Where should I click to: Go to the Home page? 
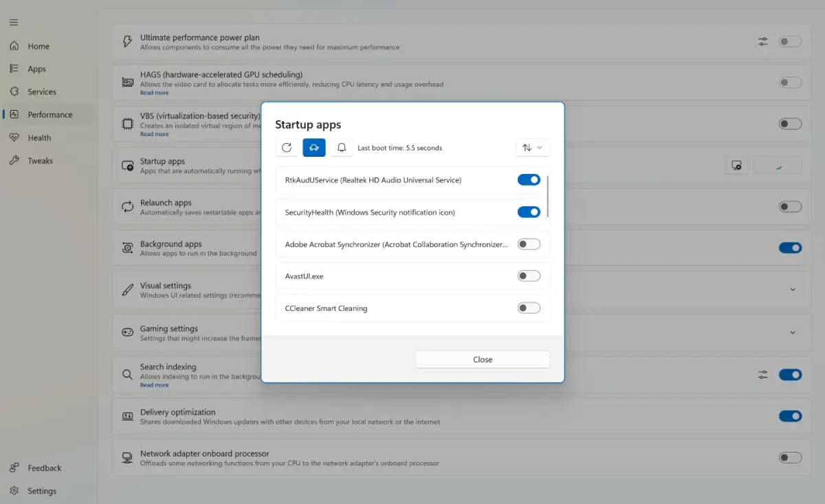tap(48, 46)
